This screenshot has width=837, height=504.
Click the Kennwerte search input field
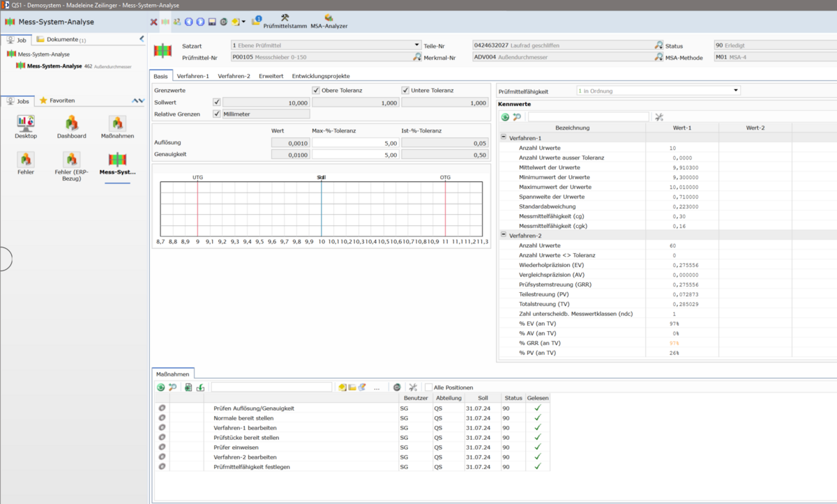tap(588, 117)
